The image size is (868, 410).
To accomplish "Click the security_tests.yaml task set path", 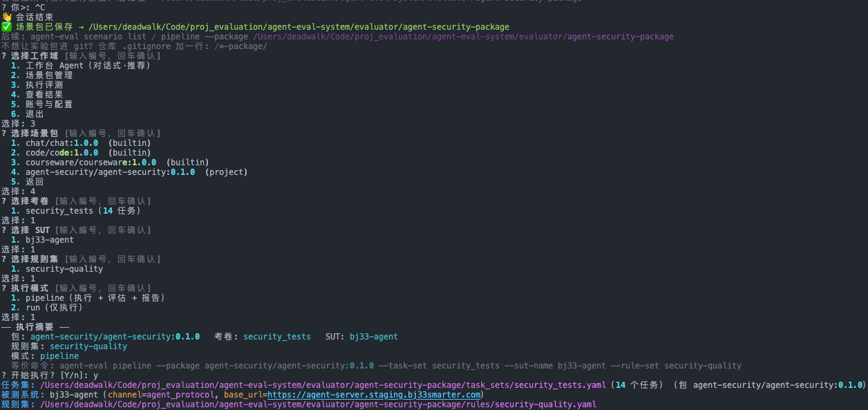I will [323, 385].
